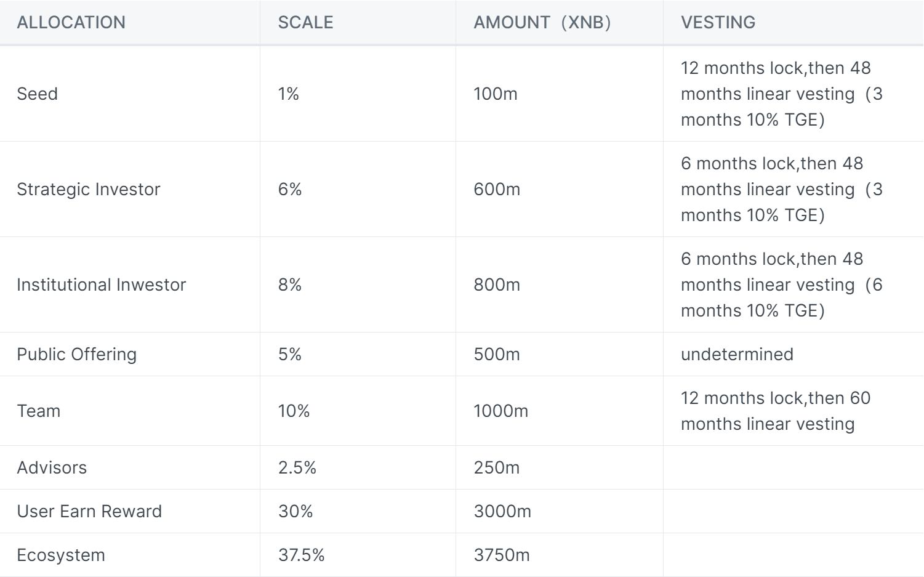Image resolution: width=924 pixels, height=577 pixels.
Task: Click the SCALE column header
Action: click(x=305, y=23)
